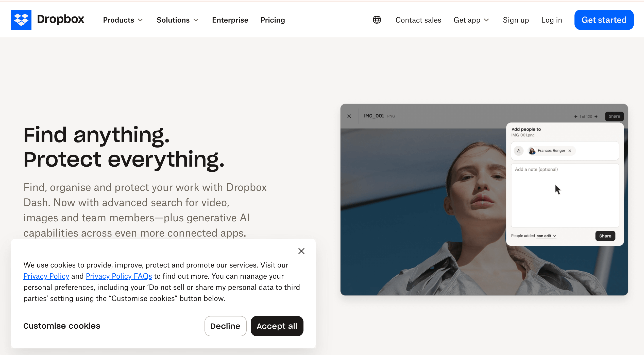This screenshot has height=355, width=644.
Task: Go to previous image arrow
Action: [576, 117]
